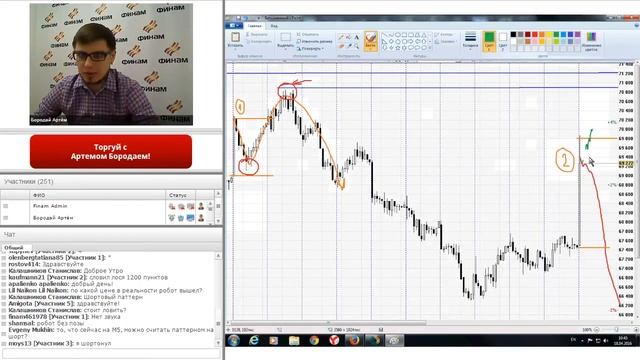Select Color 2 background button
This screenshot has width=640, height=360.
(x=503, y=42)
